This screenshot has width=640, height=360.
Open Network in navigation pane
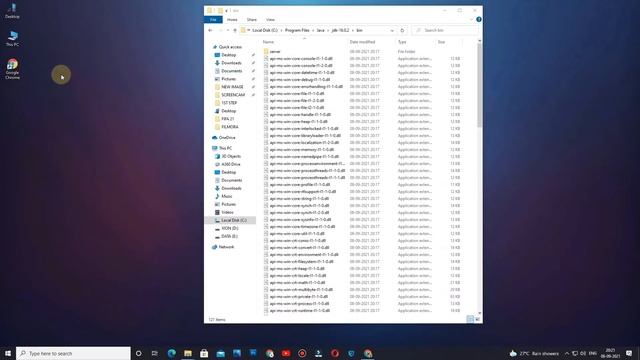point(226,247)
